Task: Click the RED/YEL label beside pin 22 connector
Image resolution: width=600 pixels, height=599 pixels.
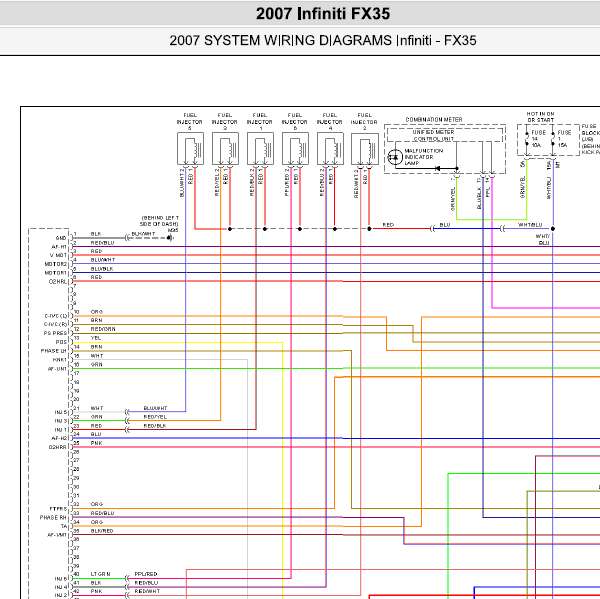Action: point(155,417)
